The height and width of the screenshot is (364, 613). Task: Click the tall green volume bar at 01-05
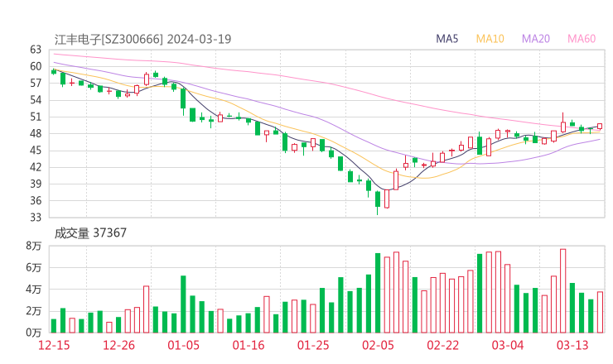183,304
